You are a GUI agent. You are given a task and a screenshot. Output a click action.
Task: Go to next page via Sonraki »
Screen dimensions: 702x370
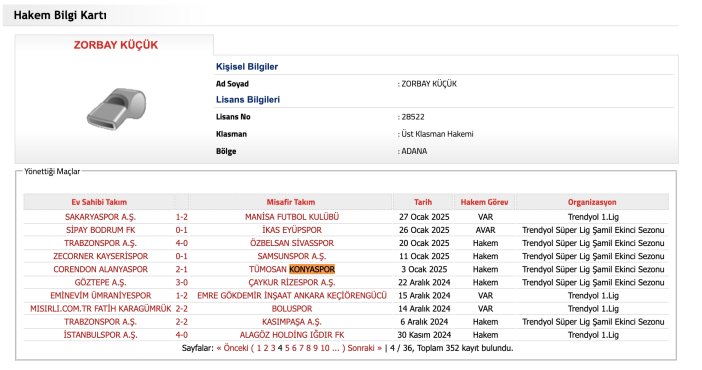point(364,348)
